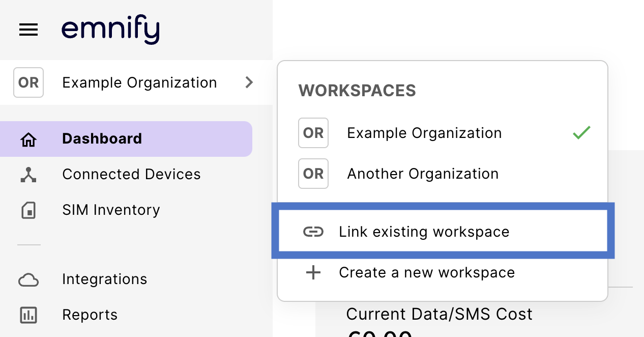Click the emnify logo
This screenshot has height=337, width=644.
click(110, 31)
